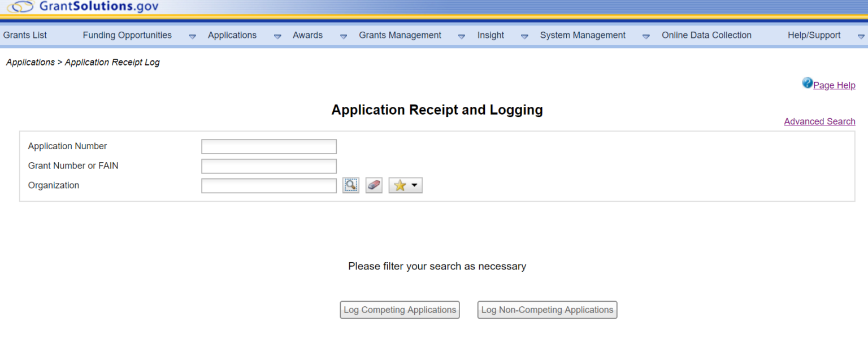Image resolution: width=868 pixels, height=339 pixels.
Task: Open the star favorites dropdown button
Action: click(405, 185)
